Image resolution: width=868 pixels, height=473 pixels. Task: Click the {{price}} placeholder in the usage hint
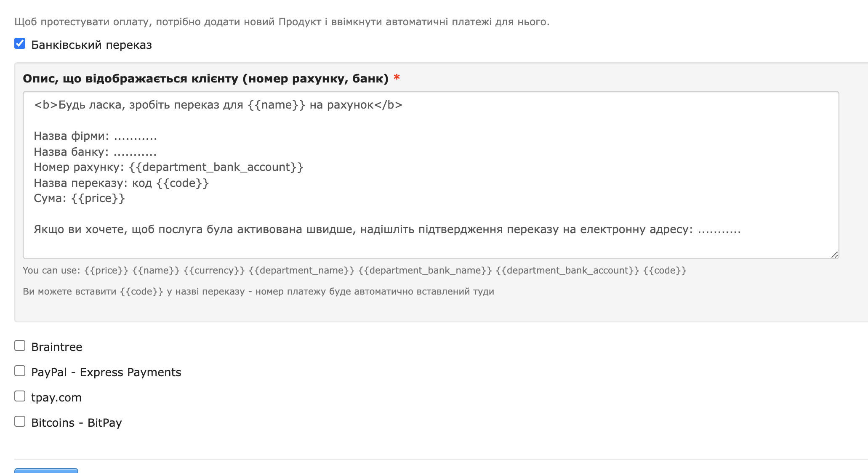(x=106, y=270)
